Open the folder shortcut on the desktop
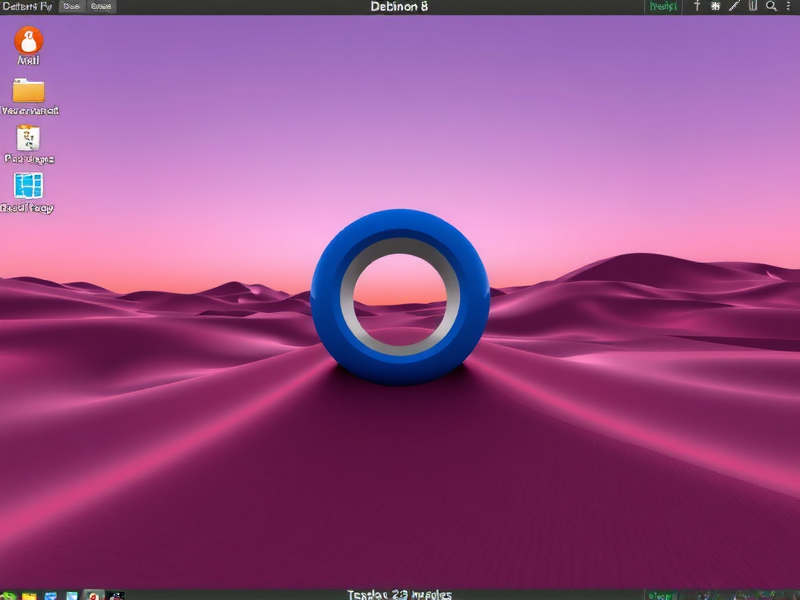This screenshot has width=800, height=600. 28,92
